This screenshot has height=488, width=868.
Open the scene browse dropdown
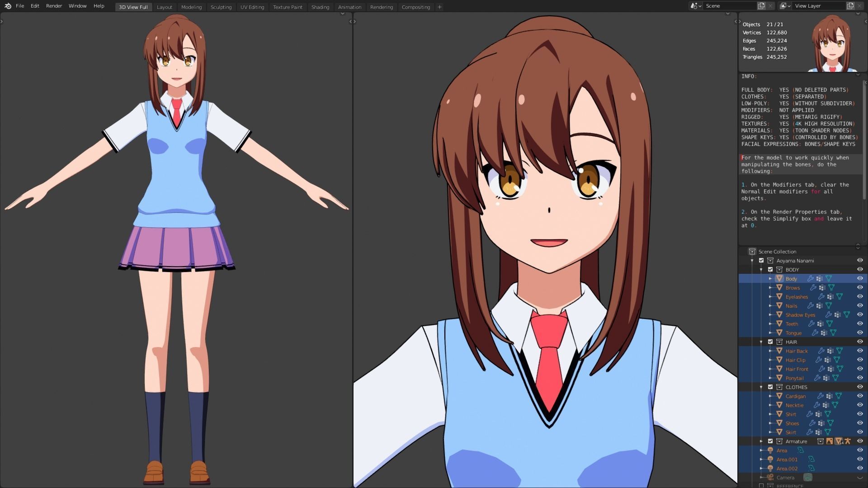(696, 6)
